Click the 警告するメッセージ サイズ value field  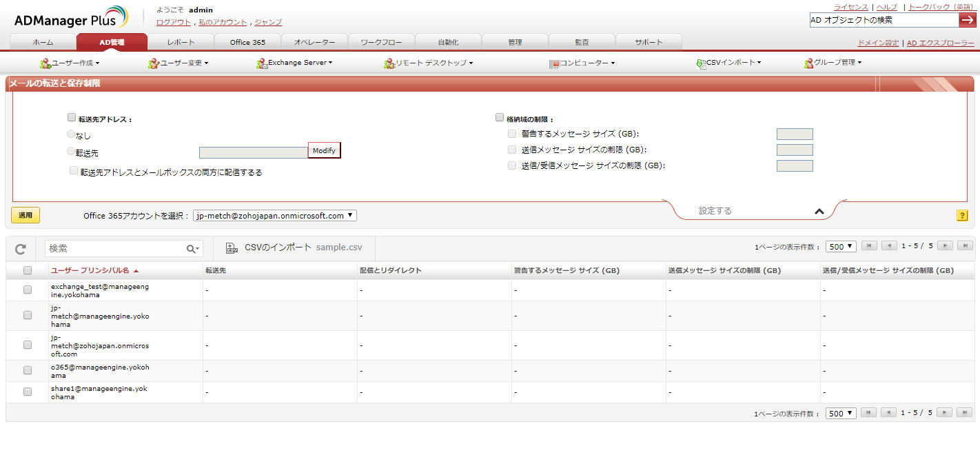pyautogui.click(x=795, y=134)
